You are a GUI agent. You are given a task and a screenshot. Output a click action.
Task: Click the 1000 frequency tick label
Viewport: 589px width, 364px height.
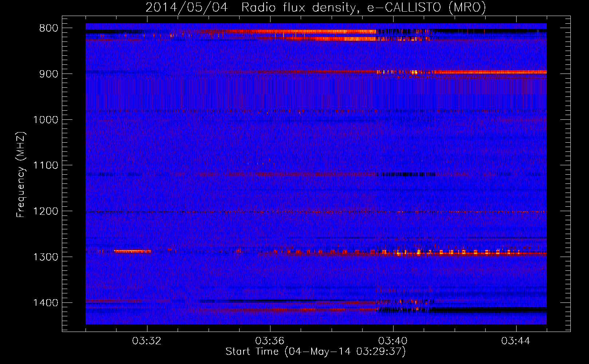[x=46, y=120]
